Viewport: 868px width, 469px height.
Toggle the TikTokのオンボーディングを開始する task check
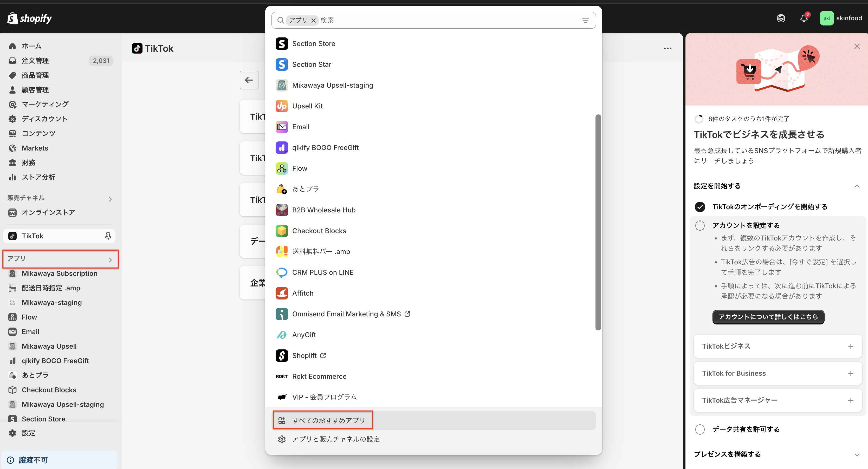point(700,207)
